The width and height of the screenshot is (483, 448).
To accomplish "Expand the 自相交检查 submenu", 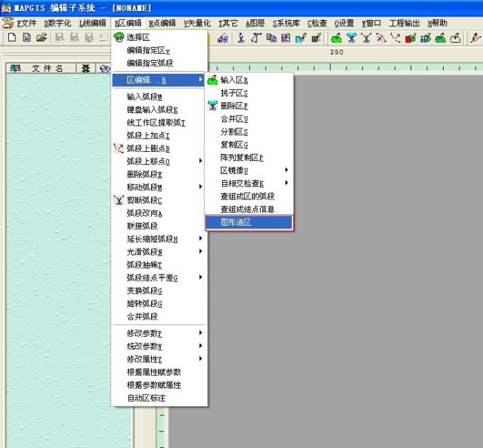I will click(x=241, y=184).
